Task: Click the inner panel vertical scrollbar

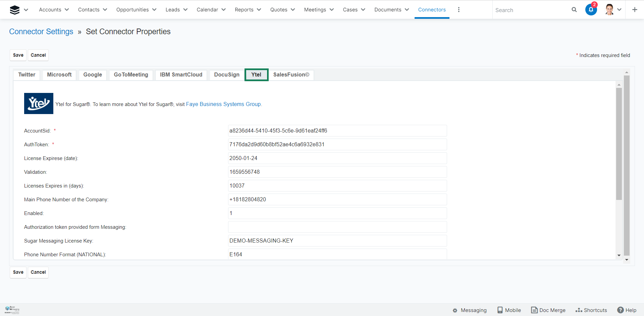Action: tap(619, 144)
